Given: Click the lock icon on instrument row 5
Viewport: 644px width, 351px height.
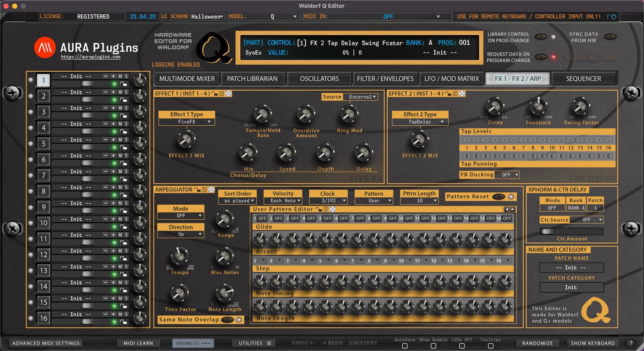Looking at the screenshot, I should coord(123,147).
